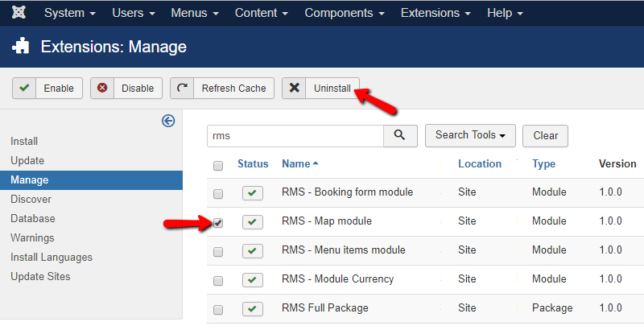Open the Search Tools dropdown
The width and height of the screenshot is (644, 330).
470,135
